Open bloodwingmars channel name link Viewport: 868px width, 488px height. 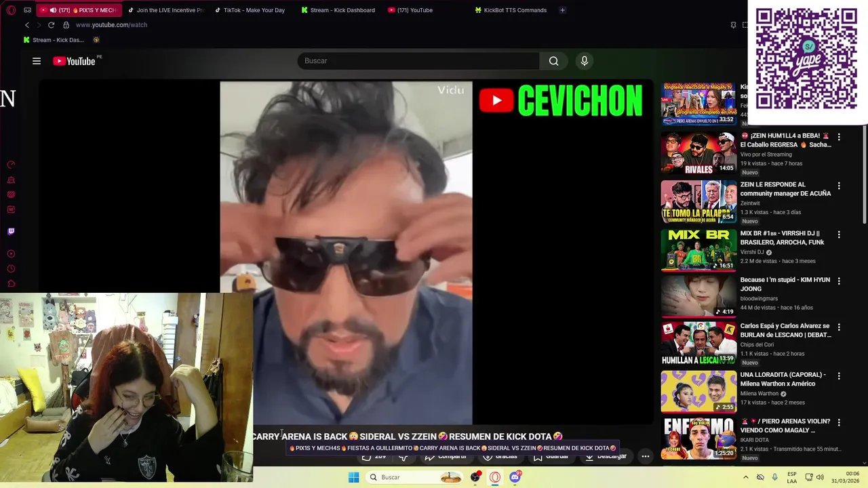click(759, 298)
